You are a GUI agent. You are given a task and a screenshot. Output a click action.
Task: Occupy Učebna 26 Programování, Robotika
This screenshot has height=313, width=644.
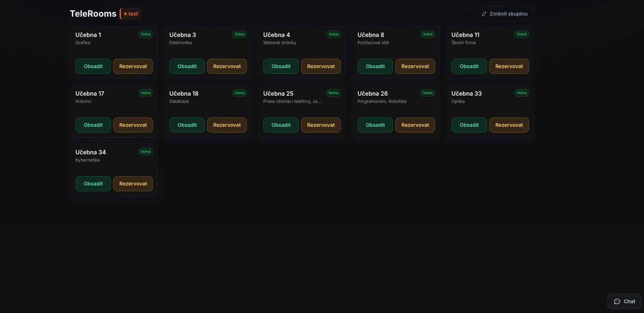[375, 125]
